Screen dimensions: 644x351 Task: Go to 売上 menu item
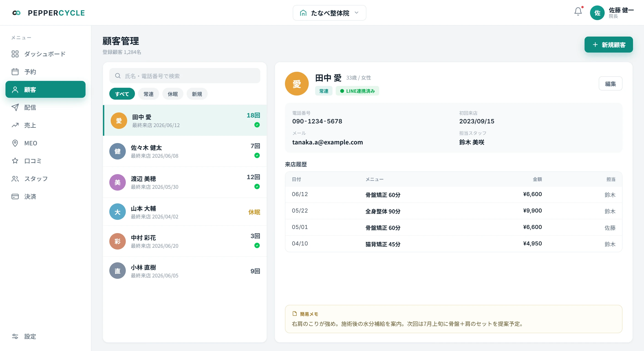click(46, 125)
